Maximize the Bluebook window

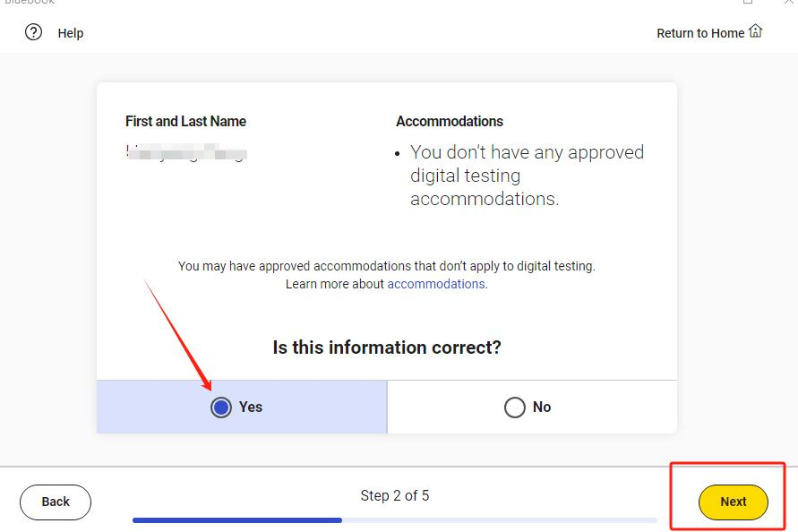click(x=748, y=2)
